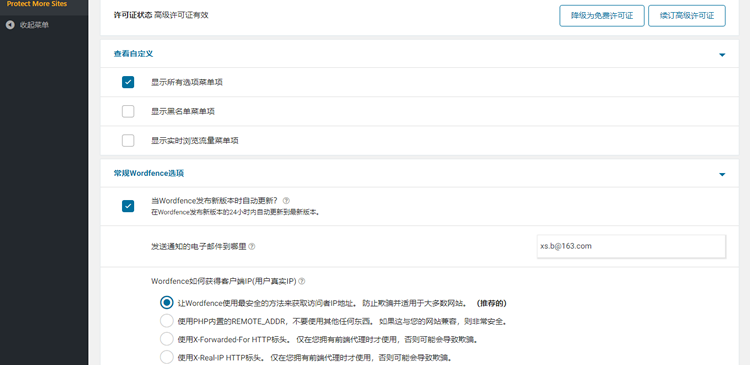The width and height of the screenshot is (750, 365).
Task: Click 降级为免费许可证 button
Action: (602, 16)
